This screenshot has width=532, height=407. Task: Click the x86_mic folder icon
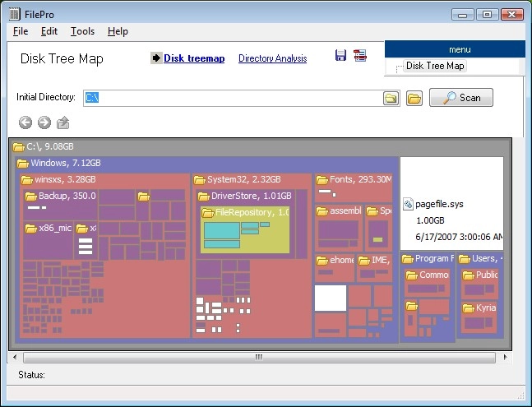coord(31,229)
